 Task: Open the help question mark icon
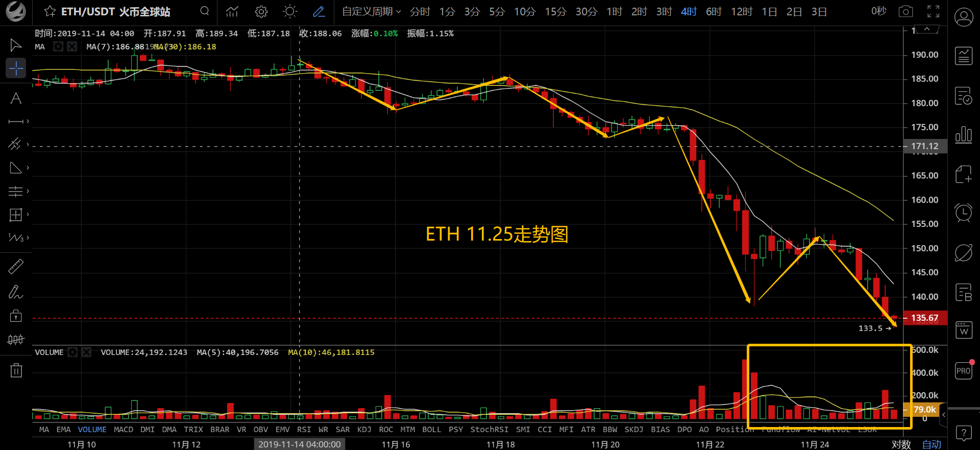click(x=964, y=433)
